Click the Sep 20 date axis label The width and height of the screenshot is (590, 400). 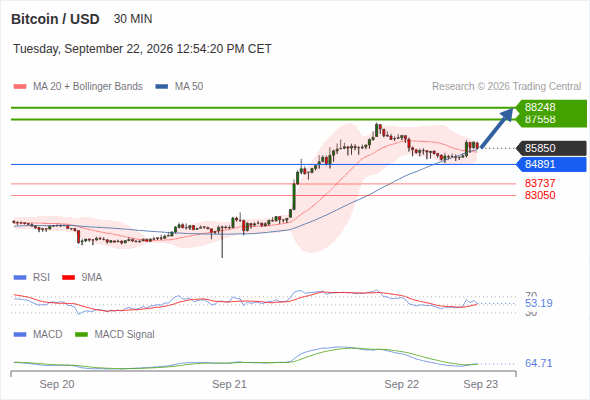57,385
